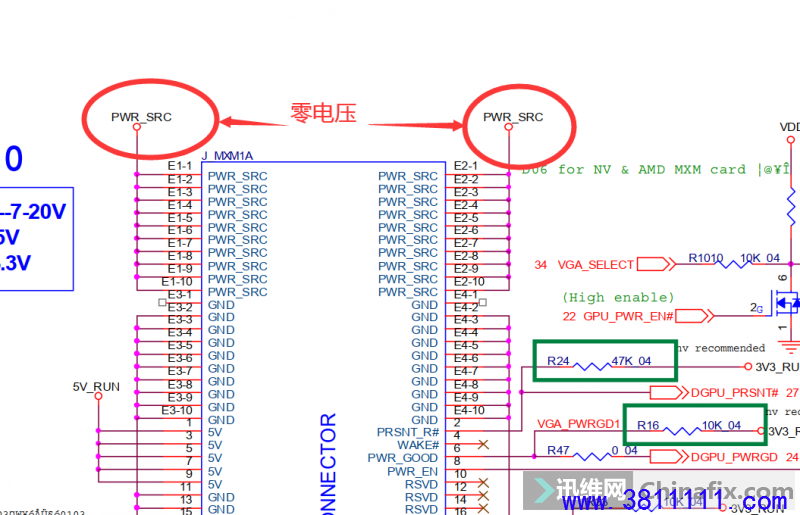This screenshot has height=515, width=800.
Task: Click the DGPU_PRSNT# net name
Action: (735, 393)
